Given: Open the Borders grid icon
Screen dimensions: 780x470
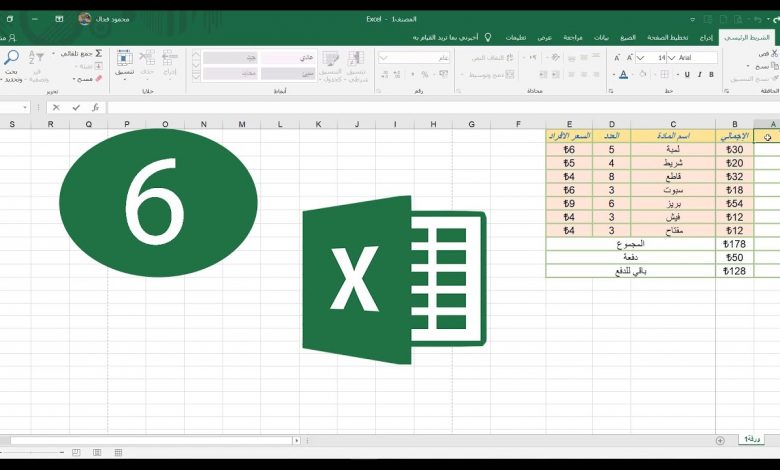Looking at the screenshot, I should (664, 75).
